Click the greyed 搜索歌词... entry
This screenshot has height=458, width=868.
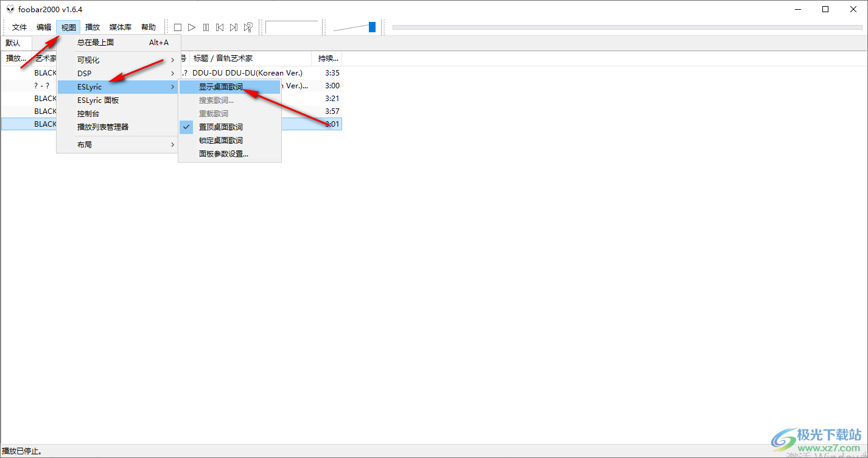[x=229, y=100]
